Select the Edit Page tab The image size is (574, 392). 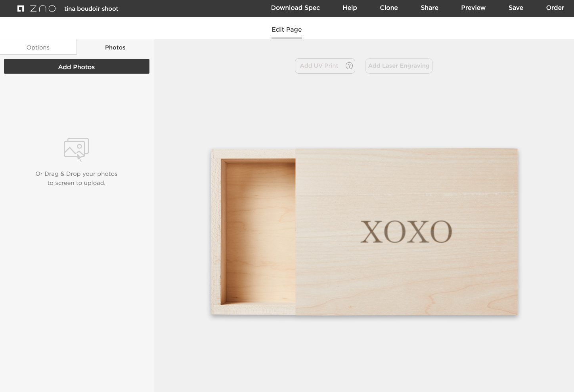(x=287, y=30)
